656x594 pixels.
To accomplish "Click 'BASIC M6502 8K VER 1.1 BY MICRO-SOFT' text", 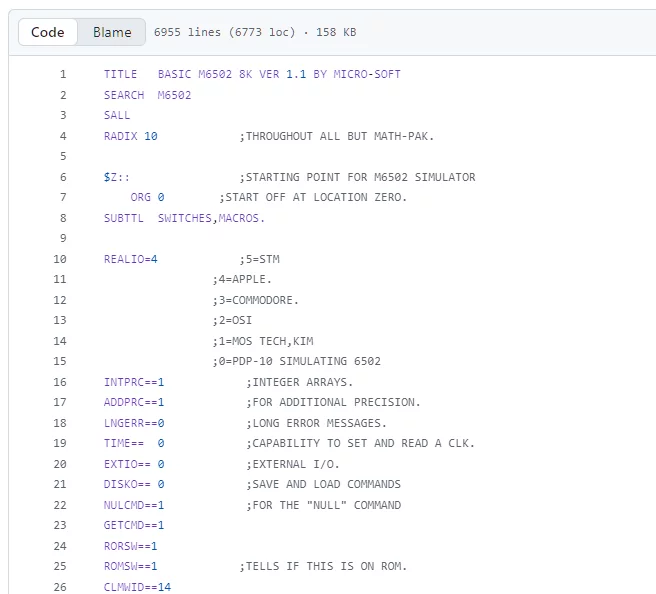I will point(279,74).
